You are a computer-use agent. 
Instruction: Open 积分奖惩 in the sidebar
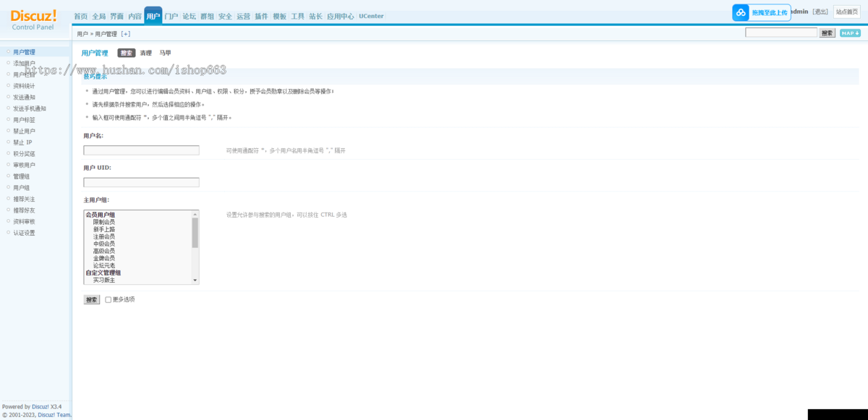pos(24,153)
